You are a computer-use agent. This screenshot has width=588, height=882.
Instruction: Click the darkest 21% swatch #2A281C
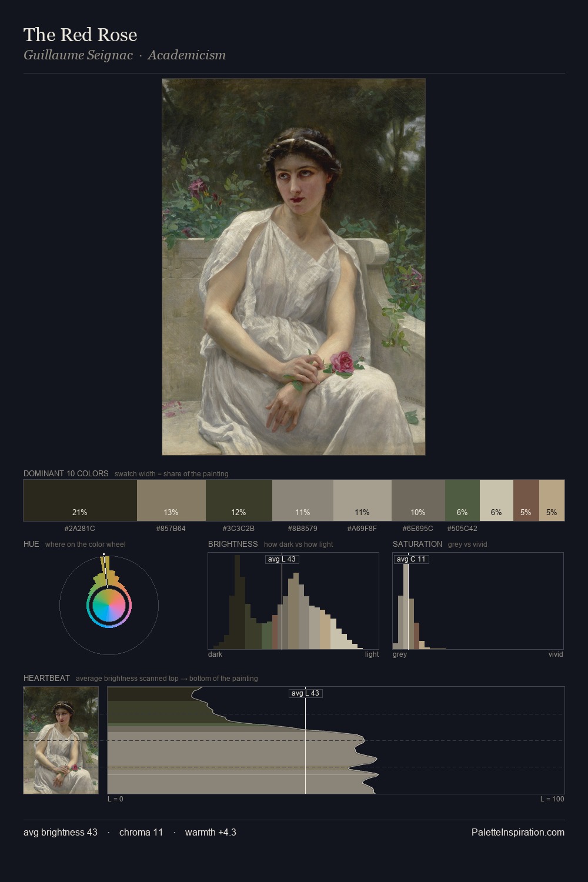coord(80,500)
